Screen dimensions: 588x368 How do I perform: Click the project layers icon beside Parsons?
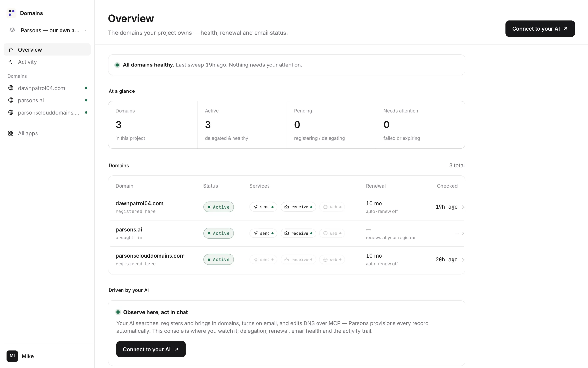(12, 30)
